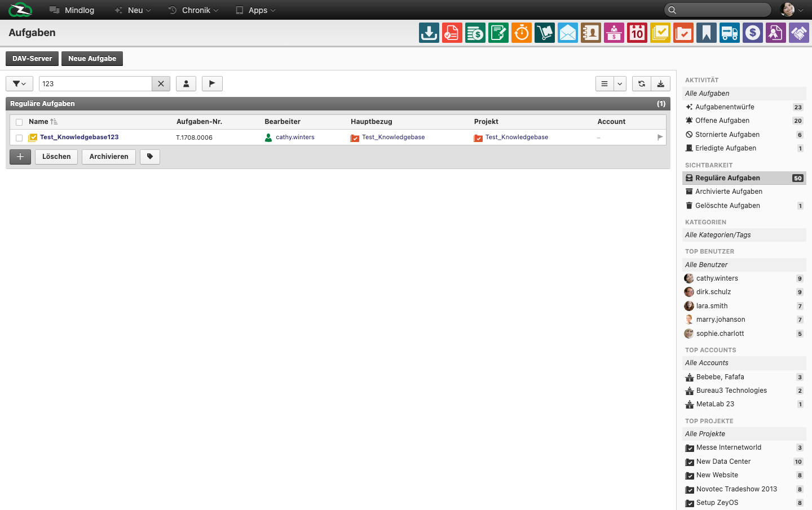Open the slate blue bookmark icon
The image size is (812, 510).
coord(707,33)
